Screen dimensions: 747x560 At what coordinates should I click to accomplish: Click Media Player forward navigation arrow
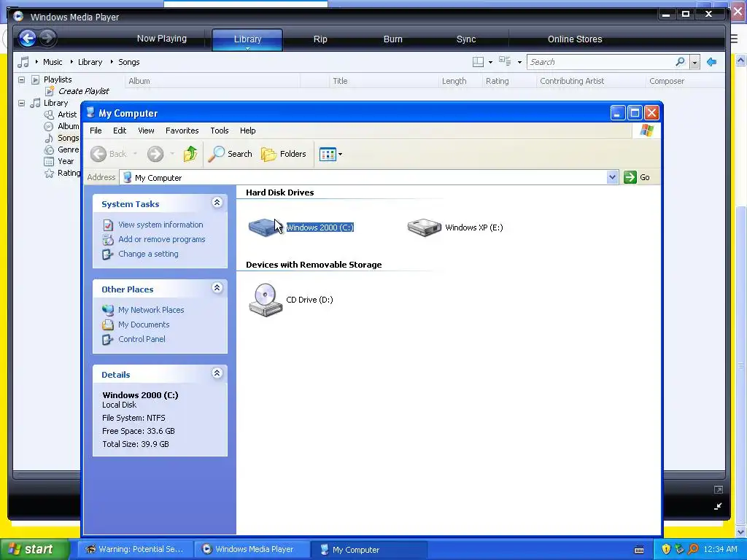click(47, 38)
